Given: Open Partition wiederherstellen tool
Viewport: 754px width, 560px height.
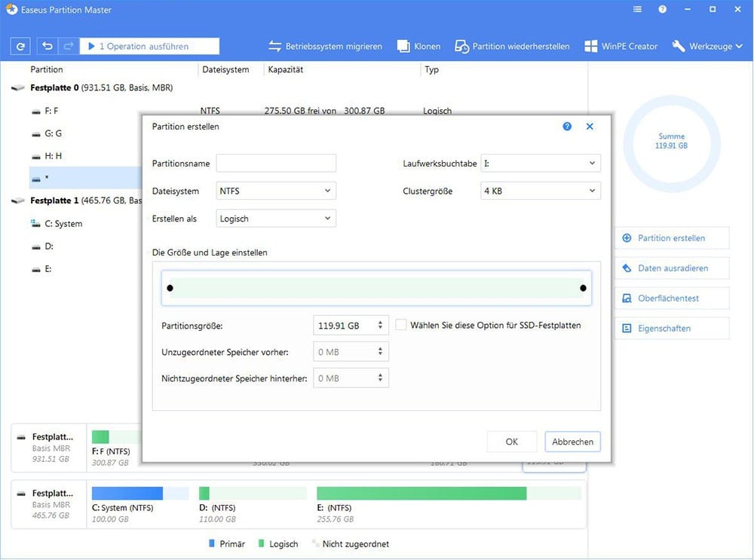Looking at the screenshot, I should (512, 46).
